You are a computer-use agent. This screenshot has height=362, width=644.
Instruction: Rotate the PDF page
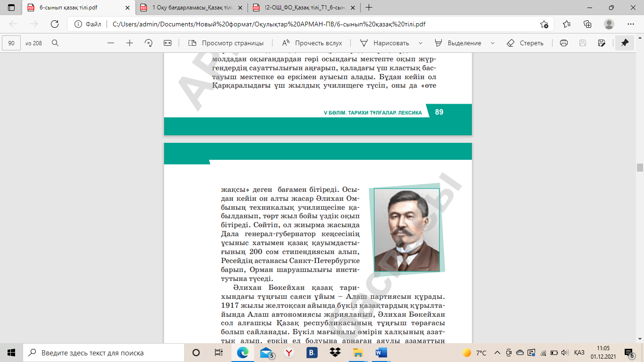point(149,43)
